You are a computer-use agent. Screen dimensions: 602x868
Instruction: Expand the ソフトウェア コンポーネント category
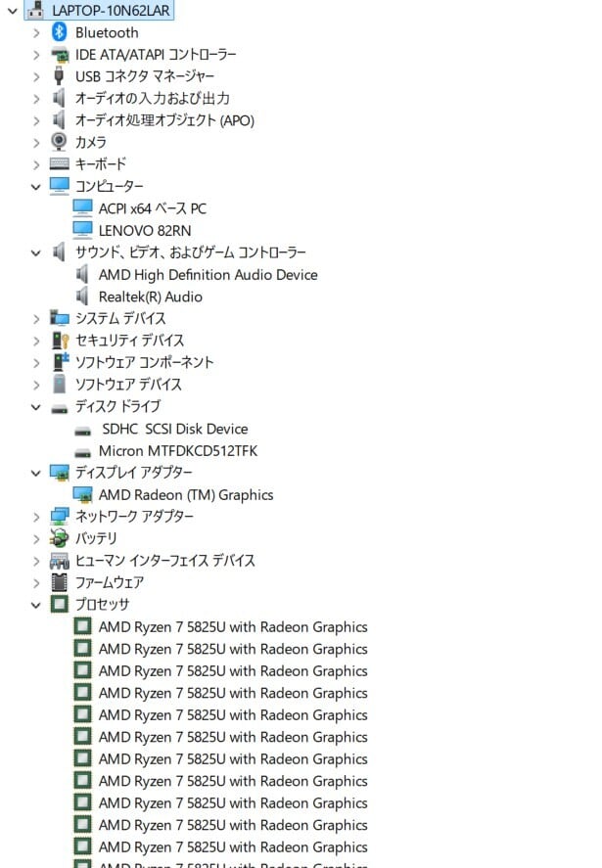(36, 363)
